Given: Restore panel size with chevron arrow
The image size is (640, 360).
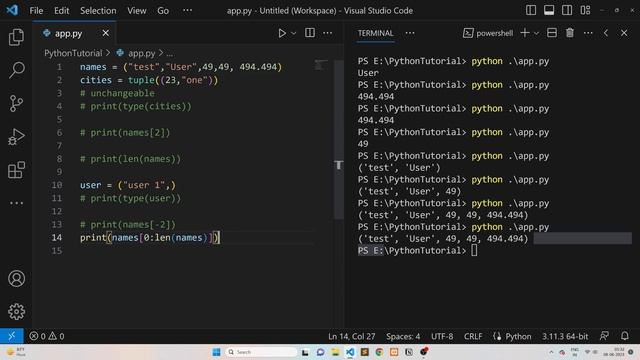Looking at the screenshot, I should pyautogui.click(x=606, y=33).
